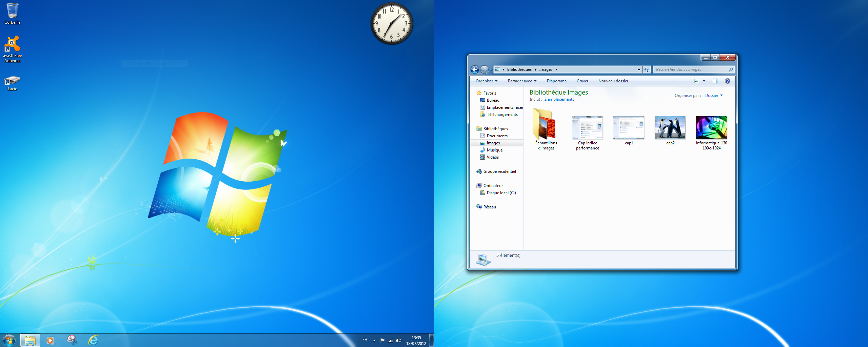Image resolution: width=868 pixels, height=347 pixels.
Task: Show hidden tray icons arrow
Action: coord(374,341)
